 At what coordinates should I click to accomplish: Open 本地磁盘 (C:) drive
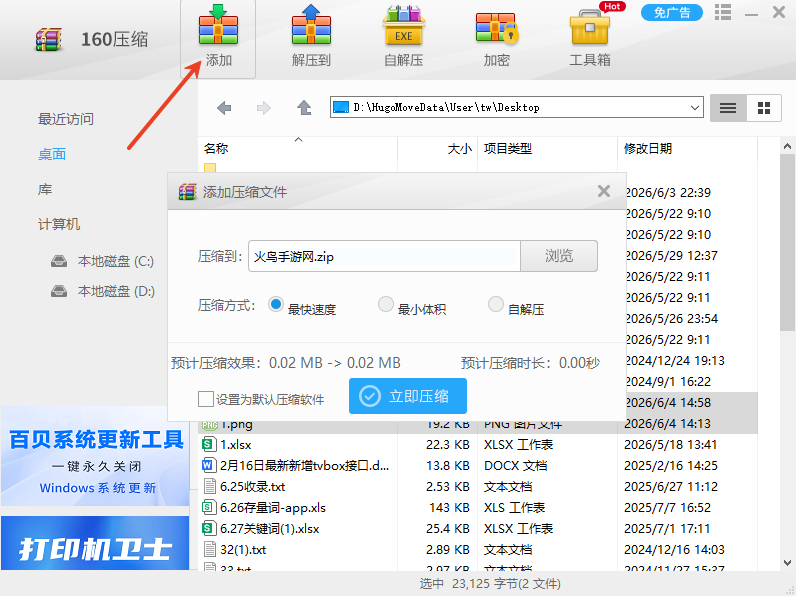(x=103, y=261)
